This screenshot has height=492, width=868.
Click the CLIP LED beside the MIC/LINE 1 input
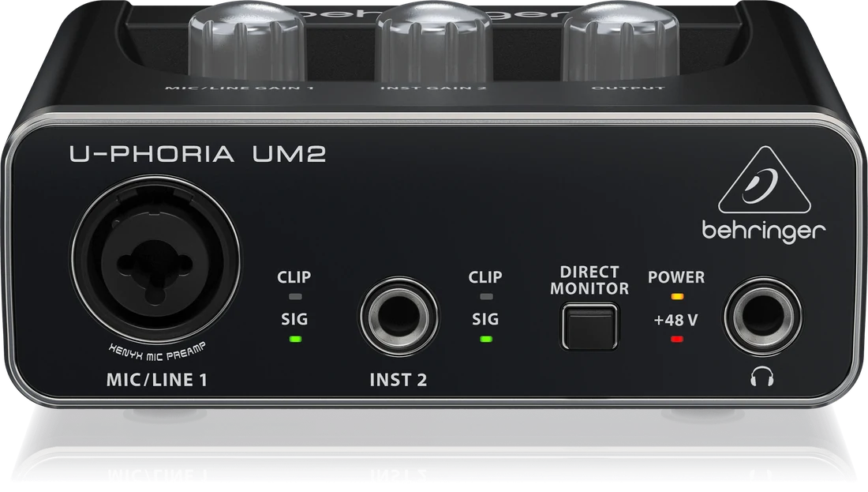pos(295,296)
